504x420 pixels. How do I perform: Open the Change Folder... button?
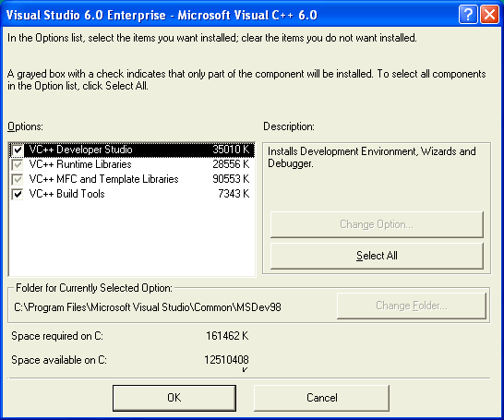point(412,306)
